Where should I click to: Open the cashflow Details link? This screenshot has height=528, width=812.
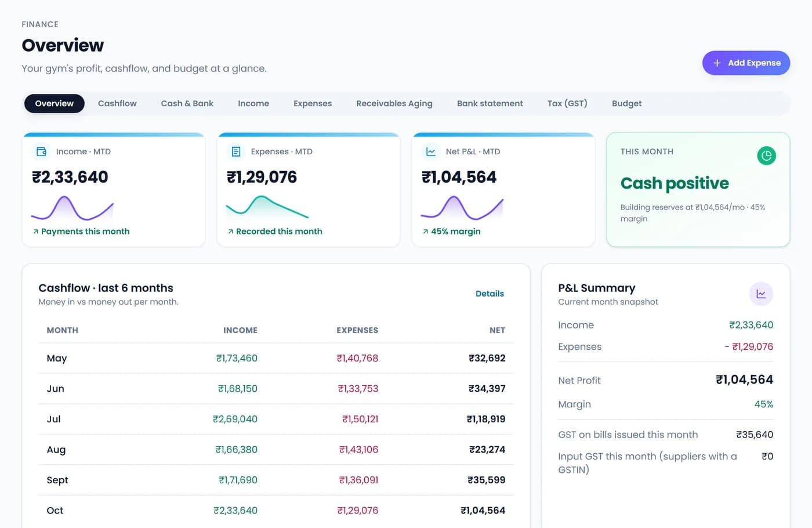click(x=490, y=294)
